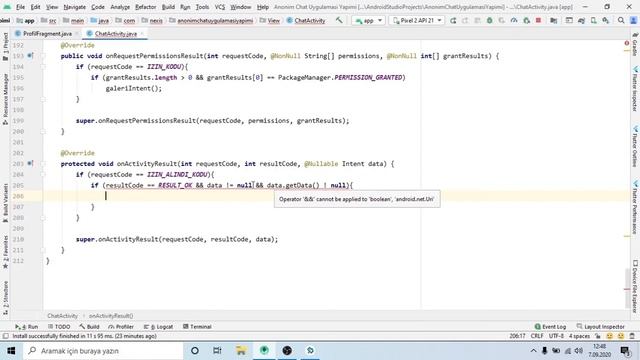Collapse the IZIN_ALINDI_KODU if-block fold marker
640x360 pixels.
[x=43, y=174]
